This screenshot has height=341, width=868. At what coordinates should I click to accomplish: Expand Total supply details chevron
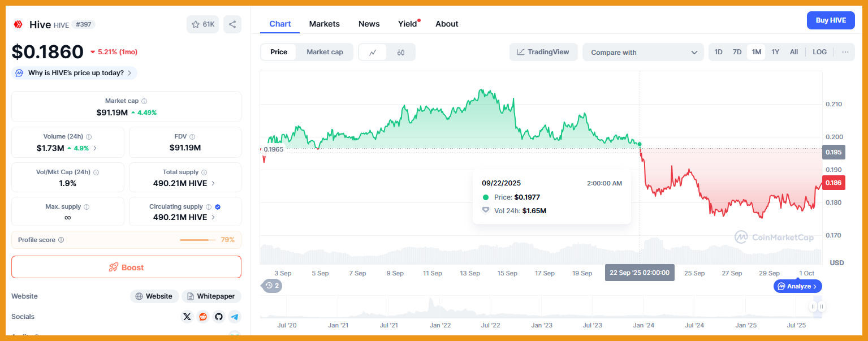click(x=213, y=184)
